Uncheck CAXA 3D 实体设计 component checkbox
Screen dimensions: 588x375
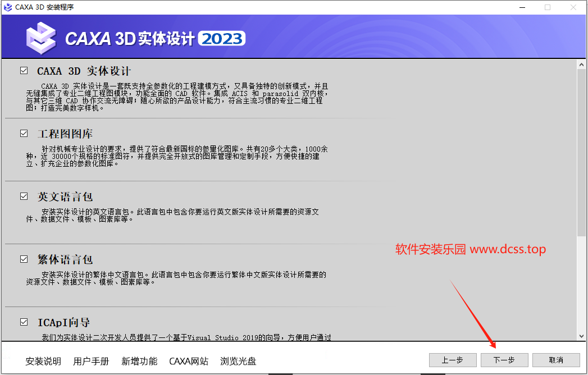(24, 71)
